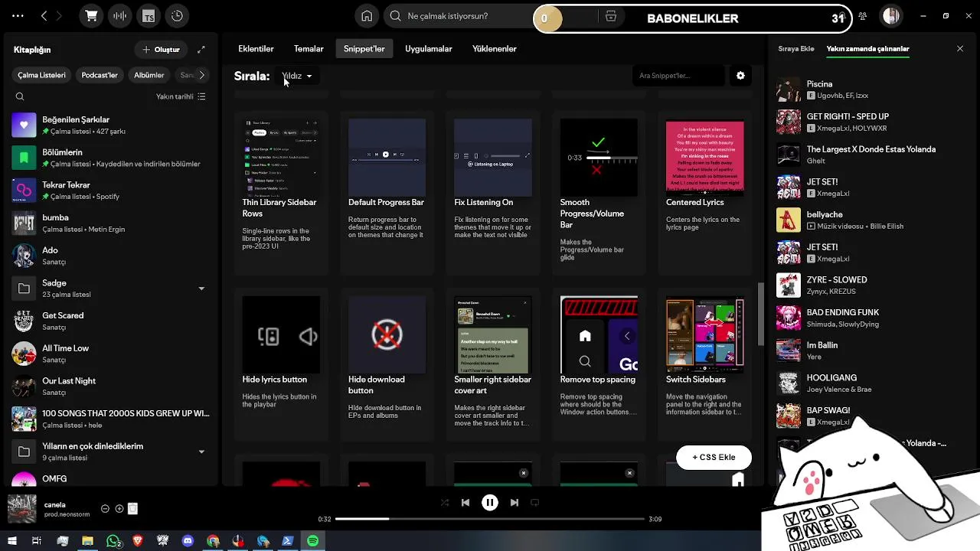Open the All Time Low artist entry

click(111, 354)
